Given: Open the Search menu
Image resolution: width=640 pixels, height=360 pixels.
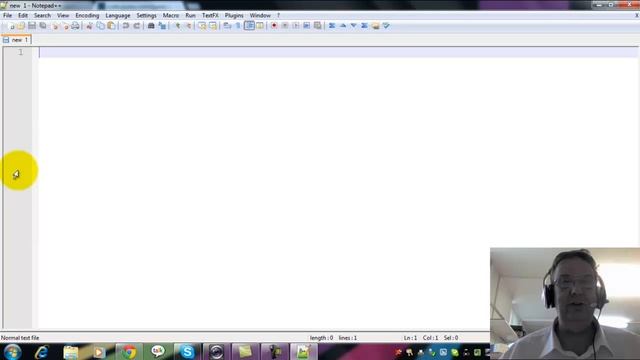Looking at the screenshot, I should (42, 16).
